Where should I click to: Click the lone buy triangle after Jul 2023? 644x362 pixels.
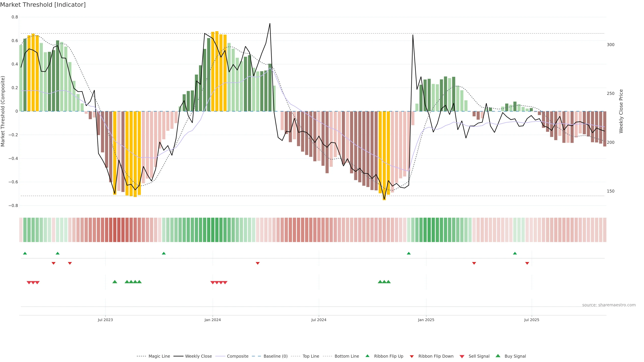(115, 282)
